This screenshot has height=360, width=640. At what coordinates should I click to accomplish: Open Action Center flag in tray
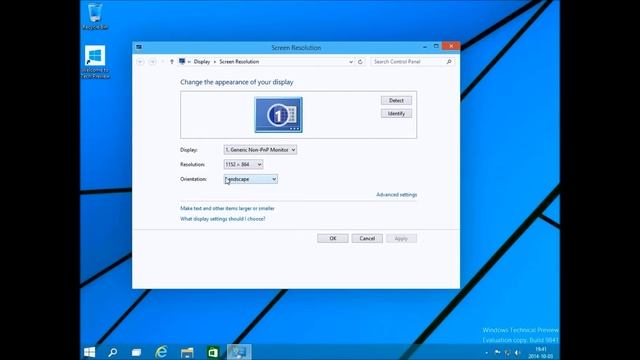click(x=497, y=352)
